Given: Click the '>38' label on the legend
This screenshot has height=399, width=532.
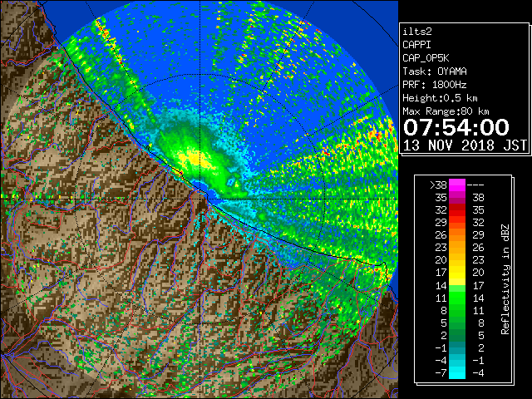Looking at the screenshot, I should pyautogui.click(x=438, y=185).
